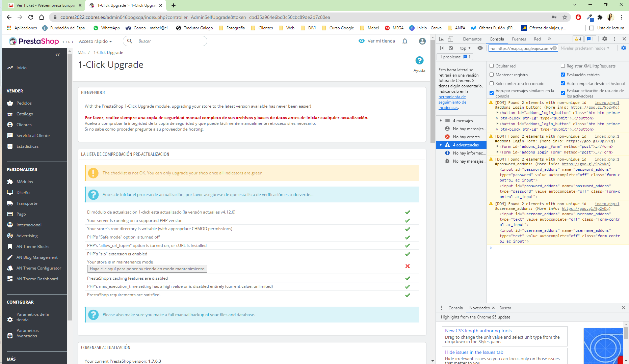Viewport: 629px width, 364px height.
Task: Click the 1 problema issues button
Action: pos(455,57)
